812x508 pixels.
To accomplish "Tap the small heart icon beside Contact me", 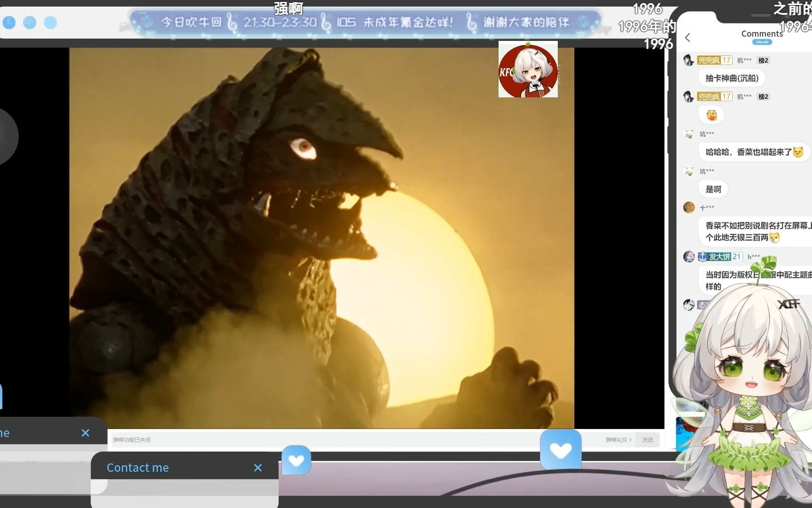I will click(x=297, y=460).
